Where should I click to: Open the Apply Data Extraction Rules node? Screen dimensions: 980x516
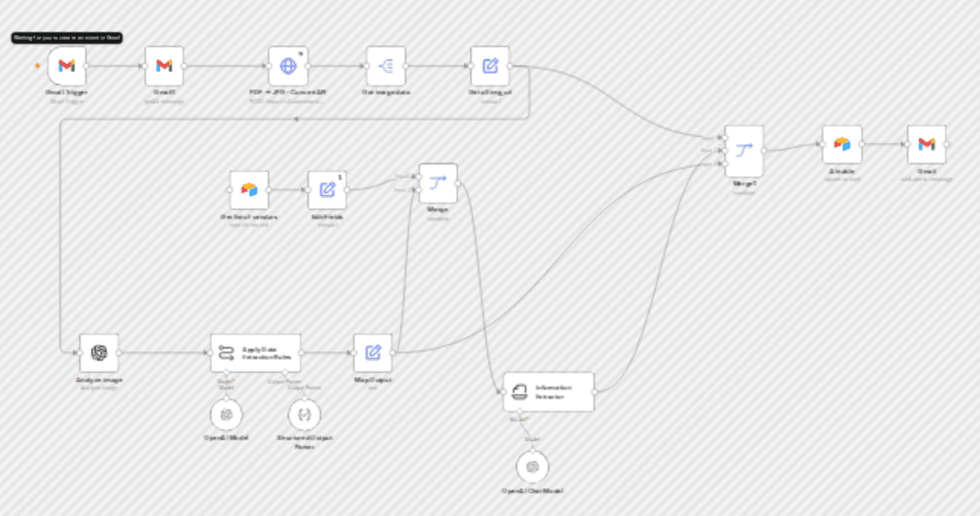click(x=256, y=352)
